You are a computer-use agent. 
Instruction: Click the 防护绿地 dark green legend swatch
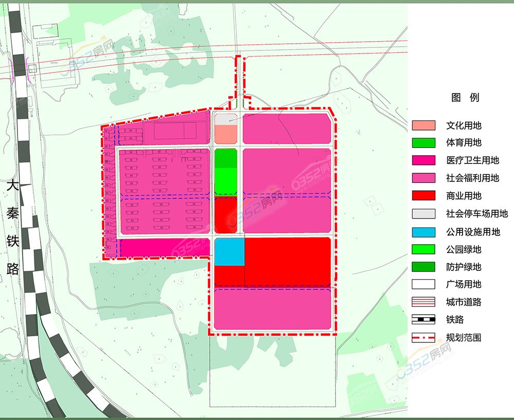tap(423, 267)
